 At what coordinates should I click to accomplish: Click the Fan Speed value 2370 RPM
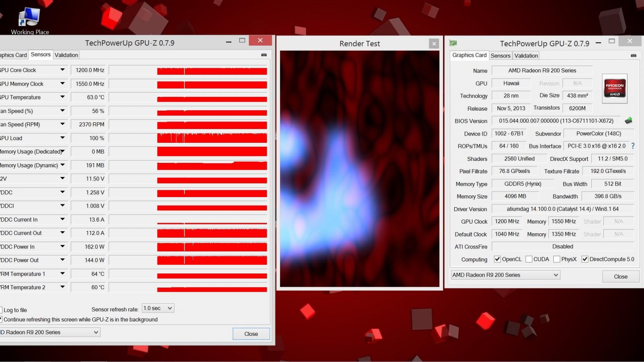[88, 124]
